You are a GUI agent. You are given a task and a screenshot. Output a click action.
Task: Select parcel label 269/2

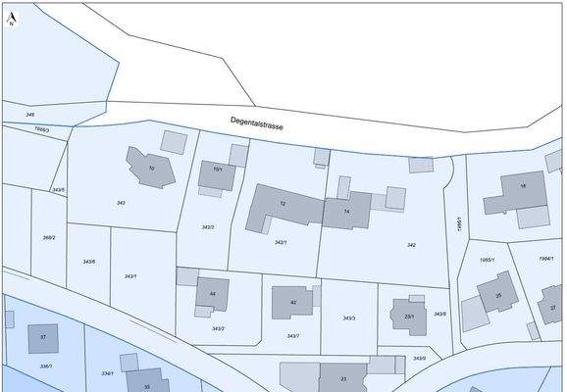point(49,238)
